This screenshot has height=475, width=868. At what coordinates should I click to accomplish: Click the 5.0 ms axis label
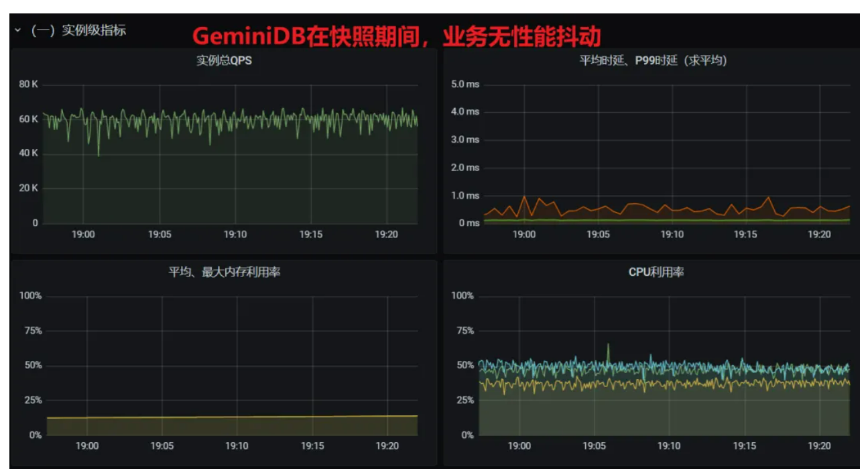click(x=465, y=85)
